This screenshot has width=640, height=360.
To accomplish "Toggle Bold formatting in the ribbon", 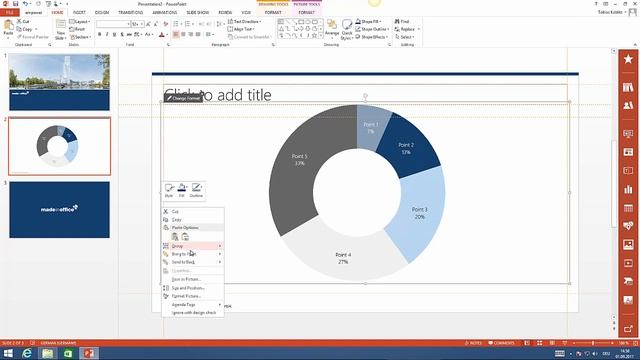I will 99,35.
